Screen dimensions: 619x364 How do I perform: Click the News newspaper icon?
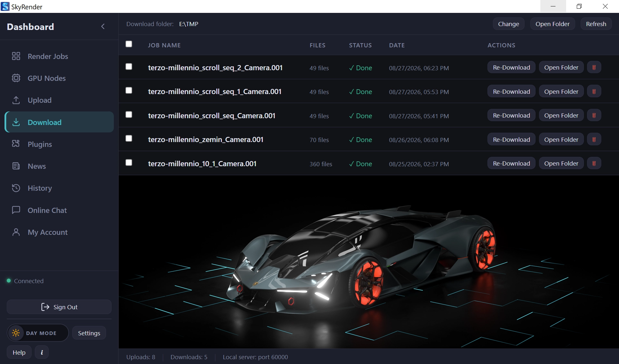click(16, 166)
